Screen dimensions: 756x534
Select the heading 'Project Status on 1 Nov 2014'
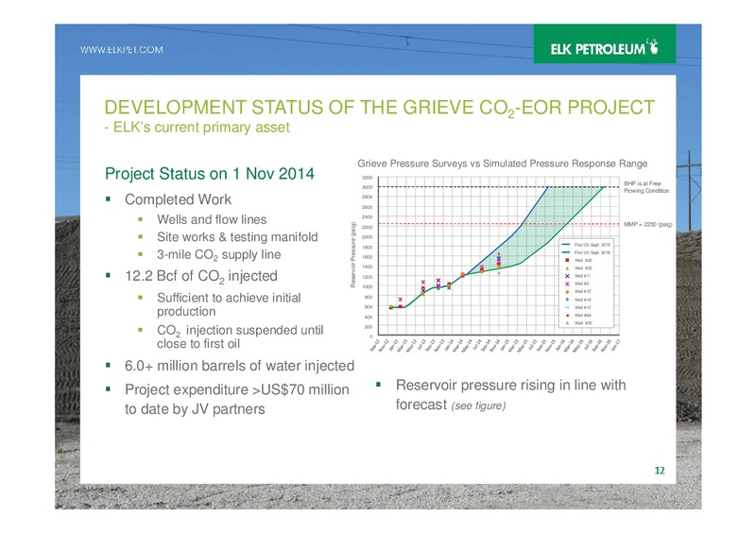click(210, 173)
